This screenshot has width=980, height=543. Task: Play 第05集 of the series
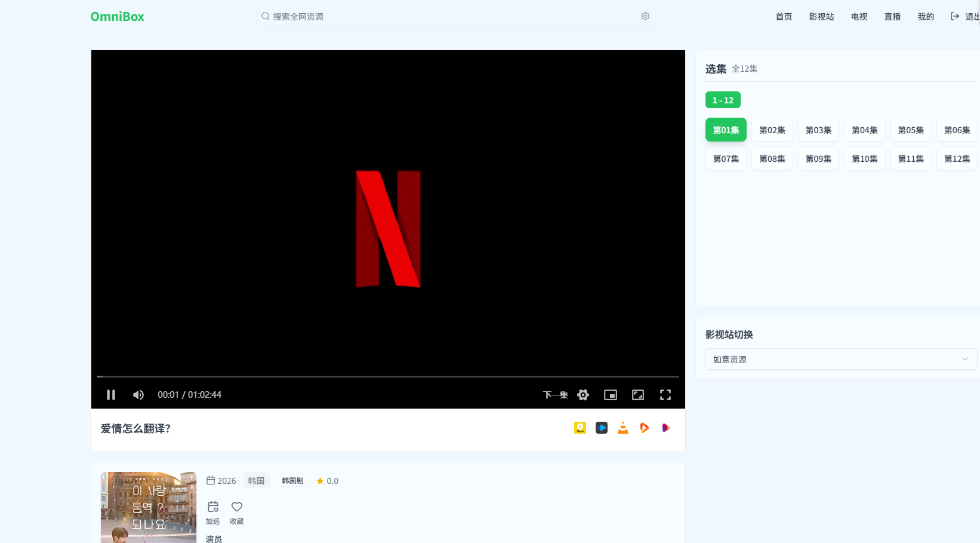[910, 130]
